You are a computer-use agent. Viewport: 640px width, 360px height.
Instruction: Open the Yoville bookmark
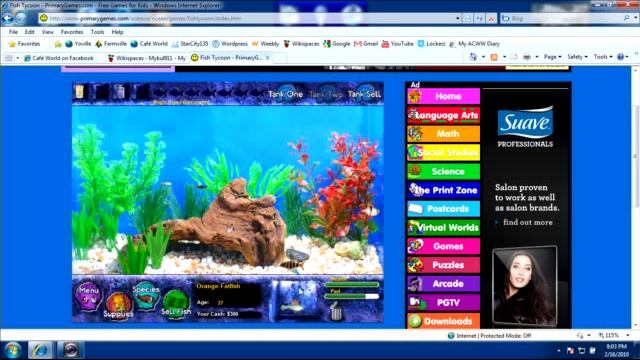coord(78,44)
